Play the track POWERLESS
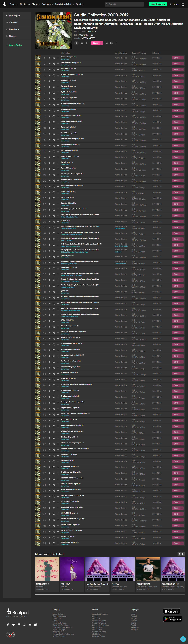 click(x=50, y=543)
